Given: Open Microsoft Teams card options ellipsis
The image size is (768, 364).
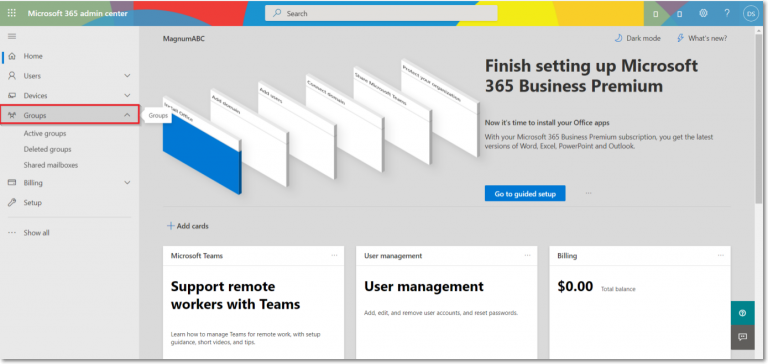Looking at the screenshot, I should pyautogui.click(x=334, y=255).
